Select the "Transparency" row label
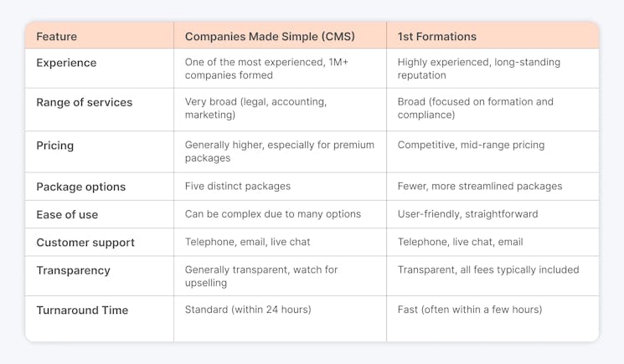Viewport: 624px width, 364px height. point(73,270)
